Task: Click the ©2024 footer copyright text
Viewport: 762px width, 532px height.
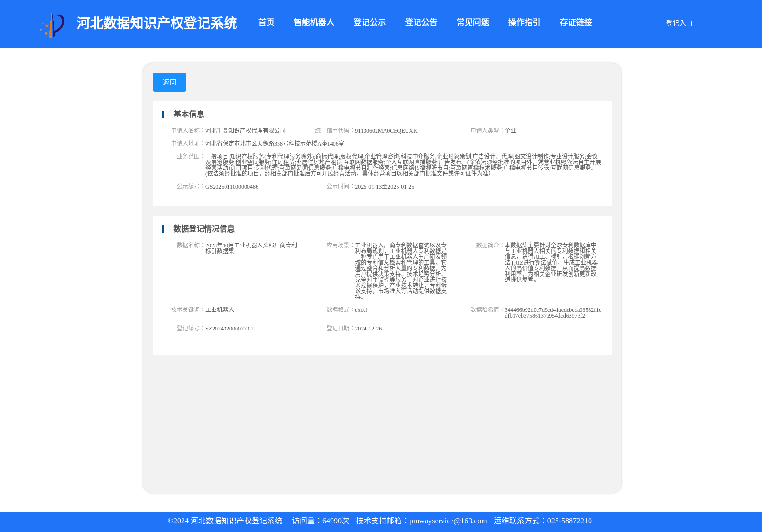Action: click(225, 521)
